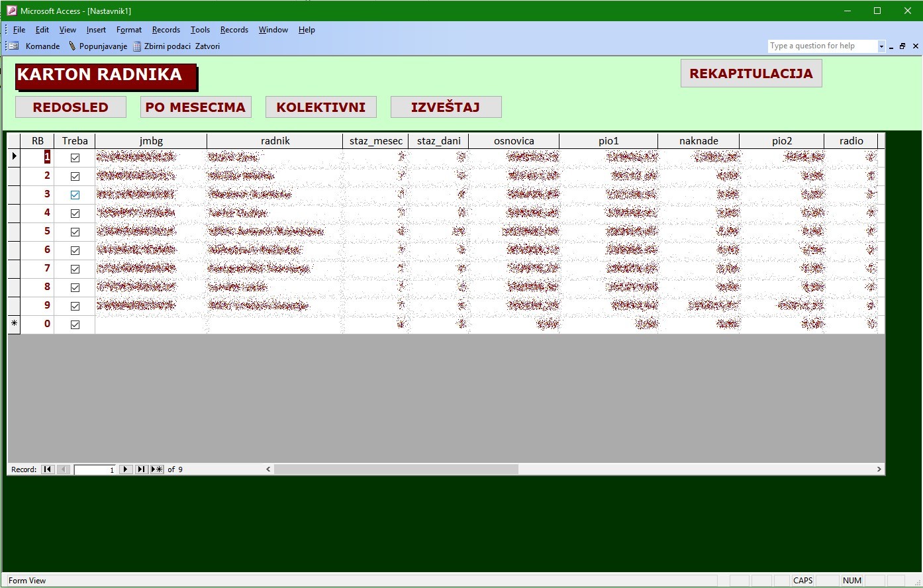Toggle Treba checkbox for record 1

pyautogui.click(x=75, y=158)
